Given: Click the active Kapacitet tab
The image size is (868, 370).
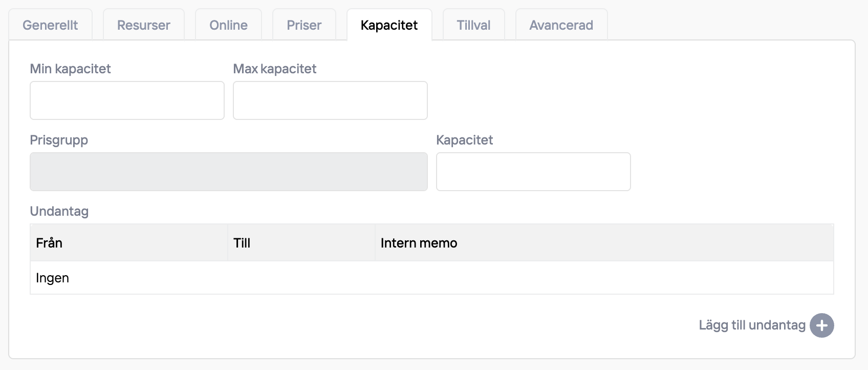Looking at the screenshot, I should click(x=389, y=25).
